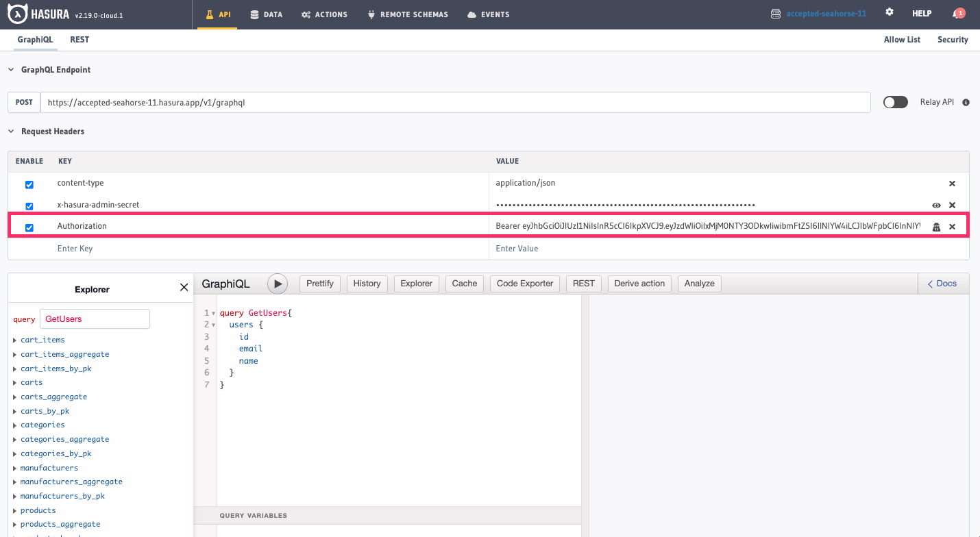Collapse the GraphQL Endpoint section

click(10, 69)
